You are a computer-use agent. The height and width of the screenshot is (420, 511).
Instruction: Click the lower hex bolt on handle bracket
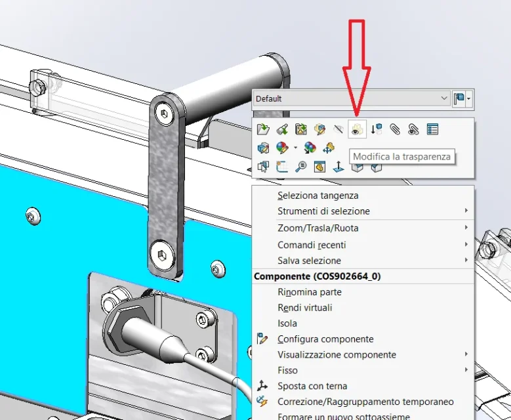(160, 253)
